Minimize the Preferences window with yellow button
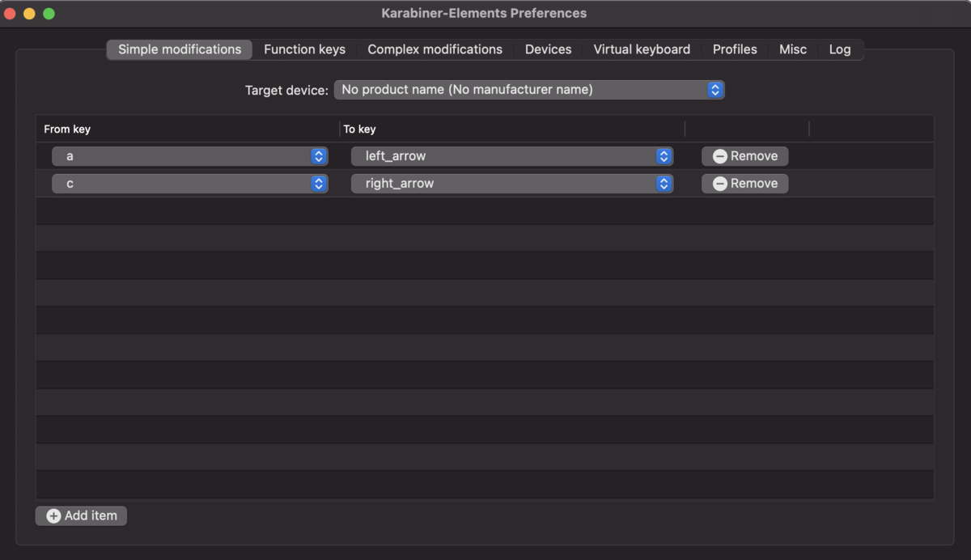971x560 pixels. (29, 14)
